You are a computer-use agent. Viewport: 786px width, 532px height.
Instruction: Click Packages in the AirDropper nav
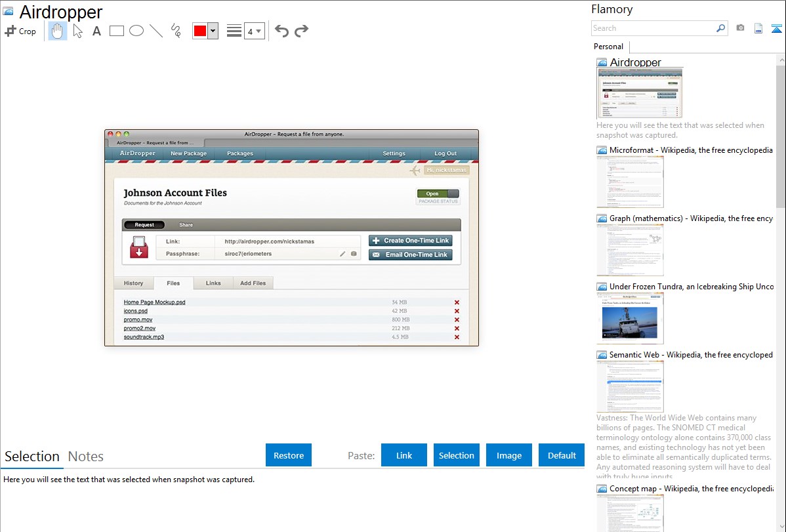(239, 153)
